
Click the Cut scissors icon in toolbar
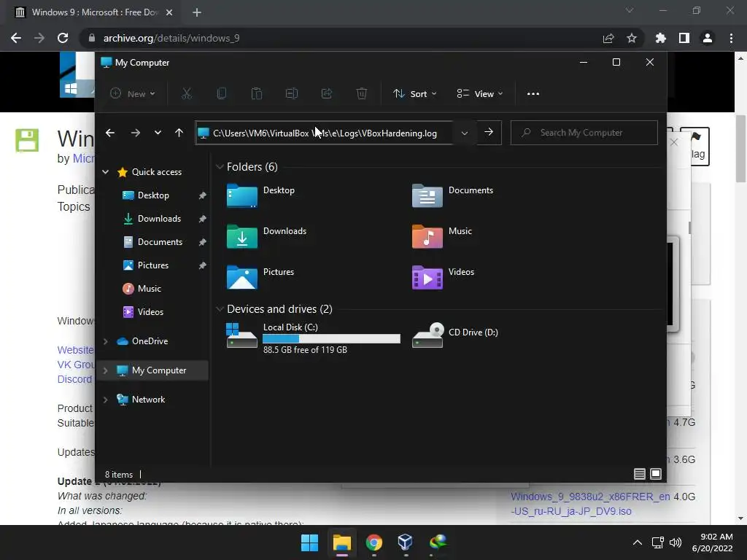coord(186,94)
